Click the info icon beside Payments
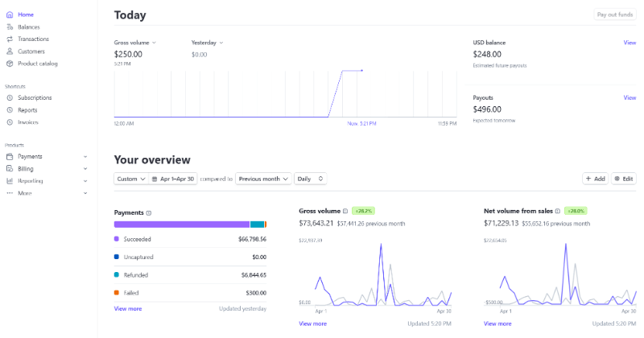This screenshot has width=644, height=338. coord(149,212)
